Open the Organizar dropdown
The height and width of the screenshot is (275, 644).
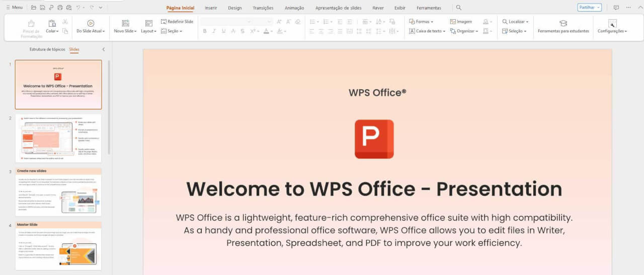pos(464,31)
